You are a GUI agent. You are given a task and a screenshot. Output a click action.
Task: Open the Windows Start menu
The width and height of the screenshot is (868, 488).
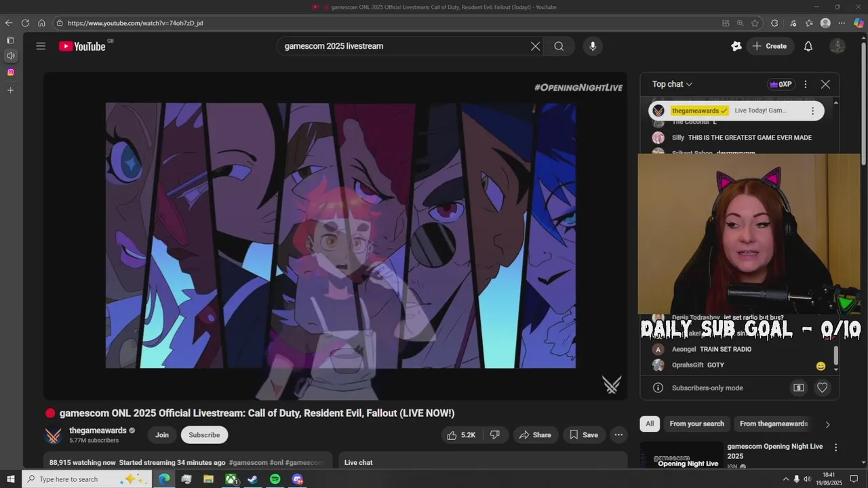click(x=10, y=479)
